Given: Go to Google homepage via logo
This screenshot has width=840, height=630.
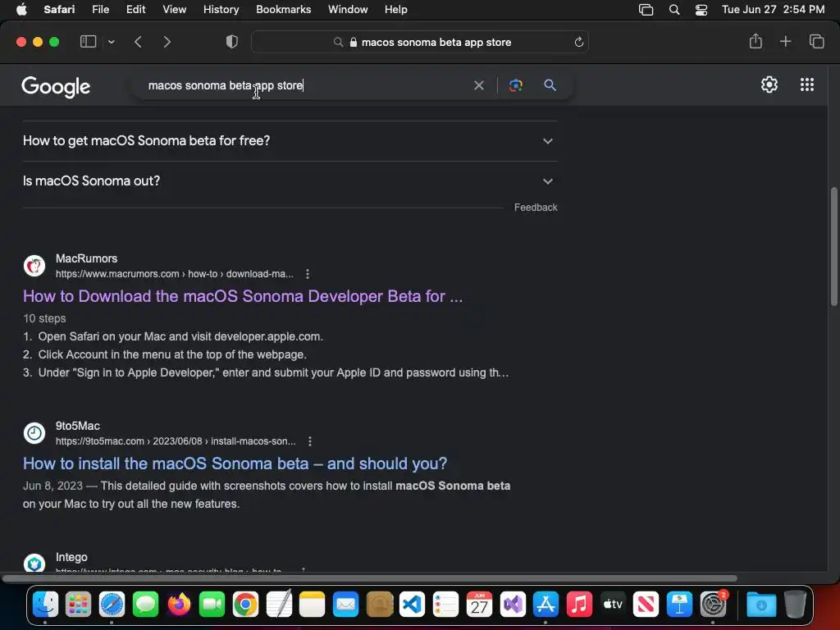Looking at the screenshot, I should [x=56, y=86].
